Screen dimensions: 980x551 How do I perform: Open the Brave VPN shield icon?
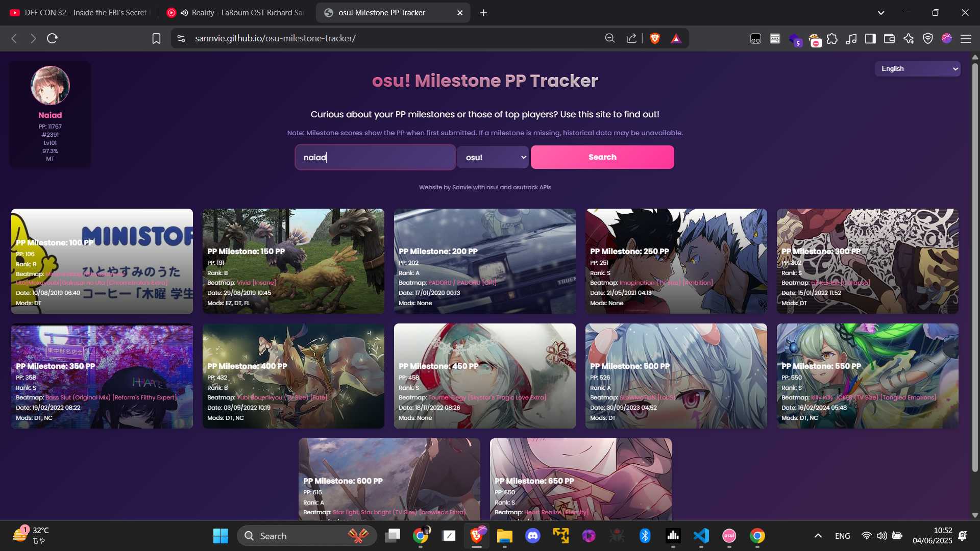928,38
